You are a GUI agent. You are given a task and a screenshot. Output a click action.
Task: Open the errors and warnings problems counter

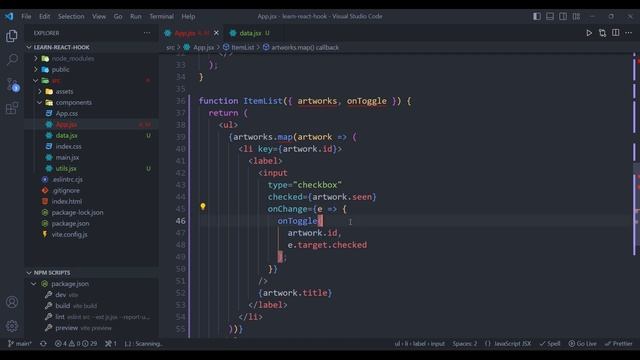(x=76, y=344)
